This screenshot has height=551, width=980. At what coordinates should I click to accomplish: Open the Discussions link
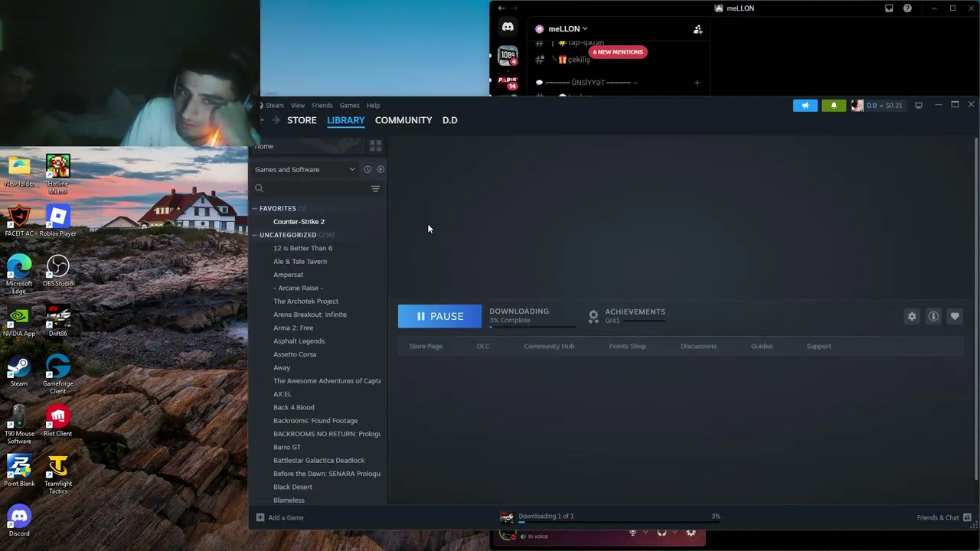(x=699, y=346)
